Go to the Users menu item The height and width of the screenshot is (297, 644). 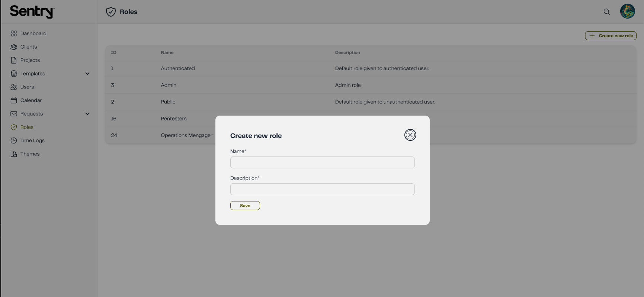[27, 87]
